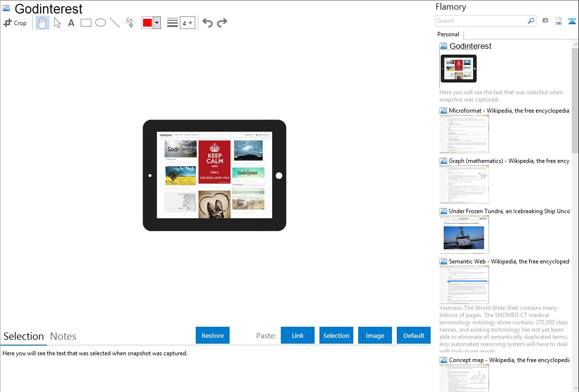Click the search magnifier icon
Image resolution: width=579 pixels, height=392 pixels.
click(531, 21)
